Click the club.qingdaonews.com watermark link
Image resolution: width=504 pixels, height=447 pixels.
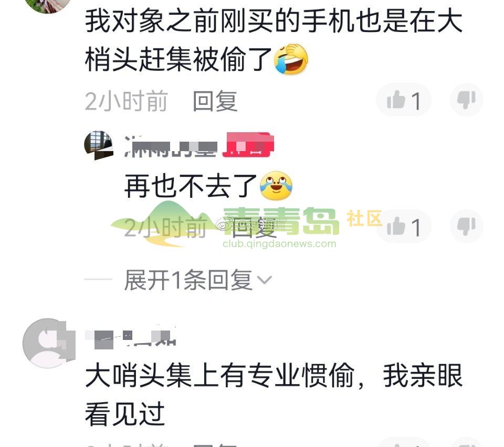(x=279, y=244)
